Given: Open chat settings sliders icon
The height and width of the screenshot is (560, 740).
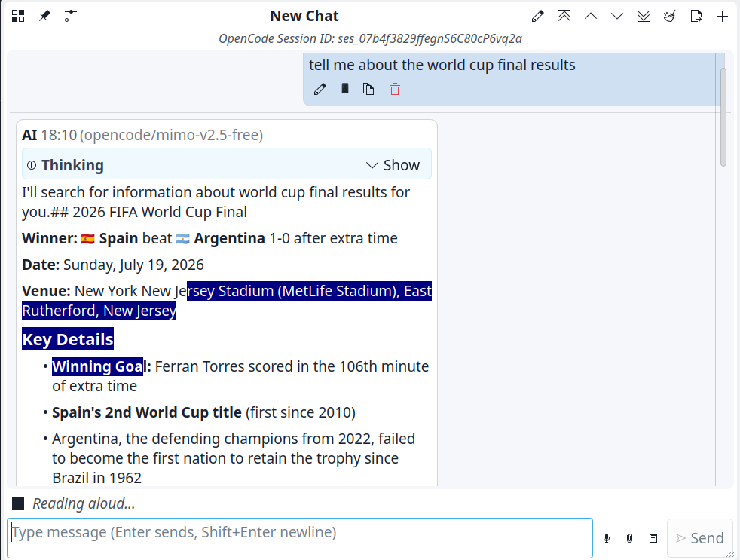Looking at the screenshot, I should [71, 16].
